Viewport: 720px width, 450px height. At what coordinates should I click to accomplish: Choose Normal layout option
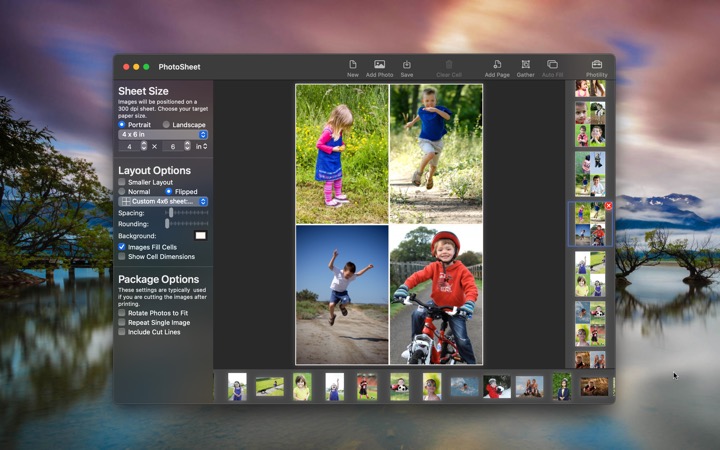tap(122, 191)
